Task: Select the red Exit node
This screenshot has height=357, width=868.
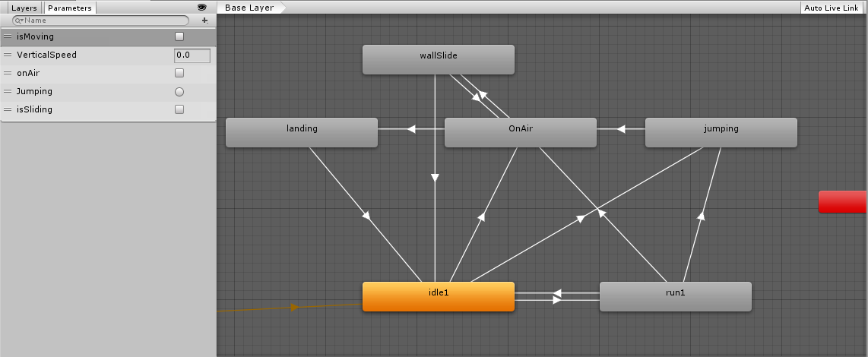Action: pos(843,201)
